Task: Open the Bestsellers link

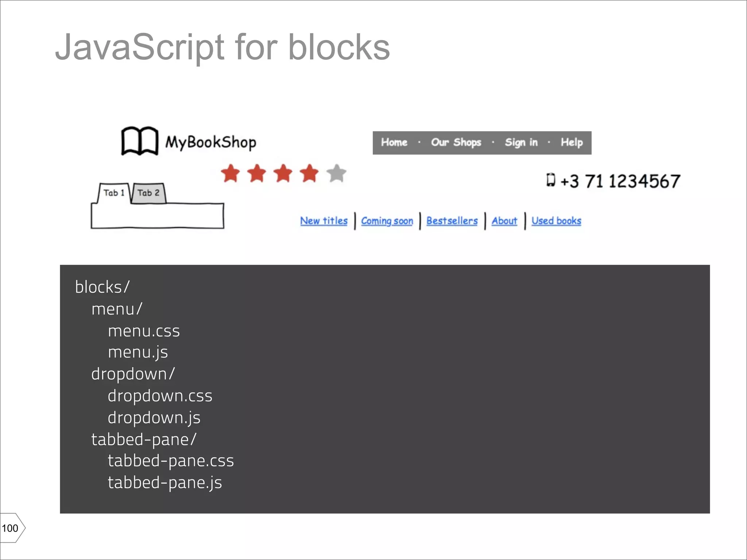Action: click(452, 221)
